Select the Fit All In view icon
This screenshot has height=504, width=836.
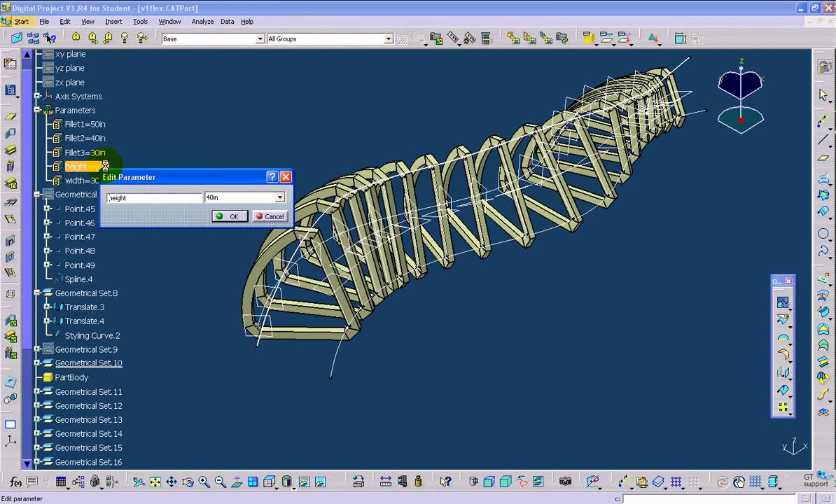pos(155,482)
